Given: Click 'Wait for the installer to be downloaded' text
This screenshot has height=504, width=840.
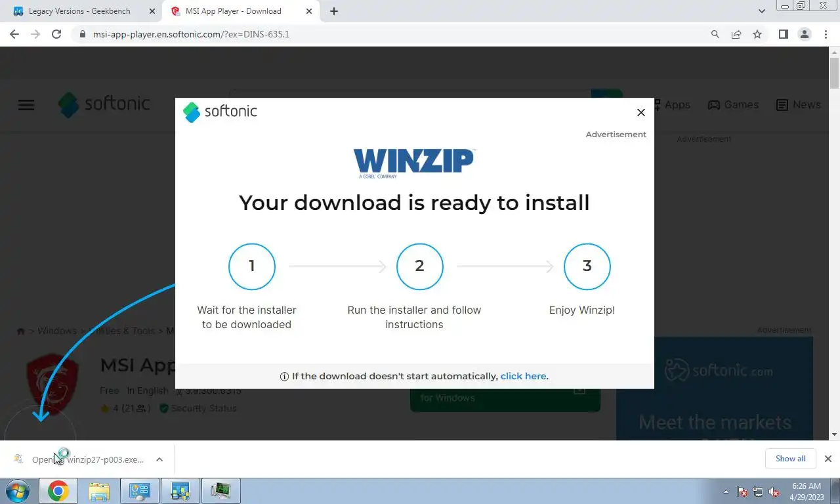Looking at the screenshot, I should pyautogui.click(x=247, y=317).
